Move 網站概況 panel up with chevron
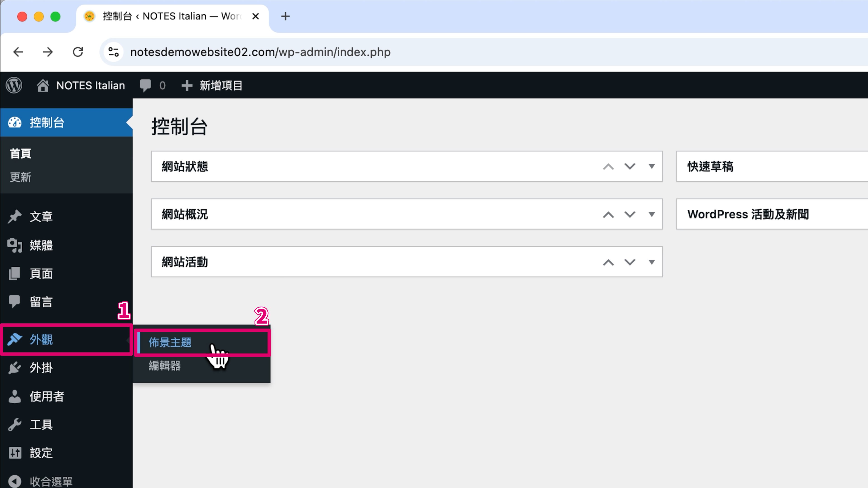Viewport: 868px width, 488px height. pyautogui.click(x=608, y=215)
